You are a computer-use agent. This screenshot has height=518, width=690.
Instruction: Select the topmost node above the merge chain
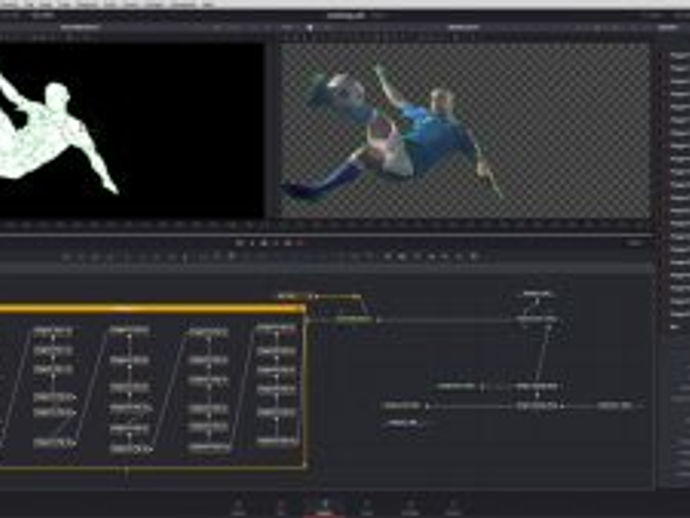(x=537, y=294)
